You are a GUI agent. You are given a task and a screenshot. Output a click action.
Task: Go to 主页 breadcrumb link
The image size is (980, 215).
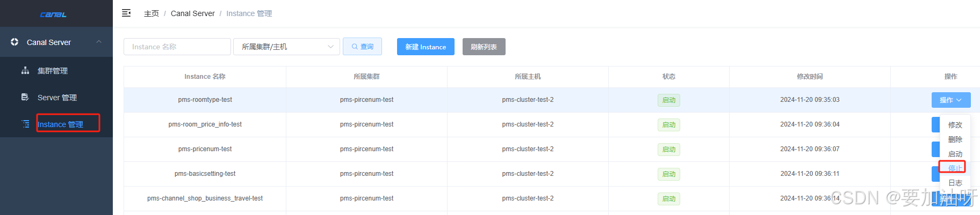152,13
